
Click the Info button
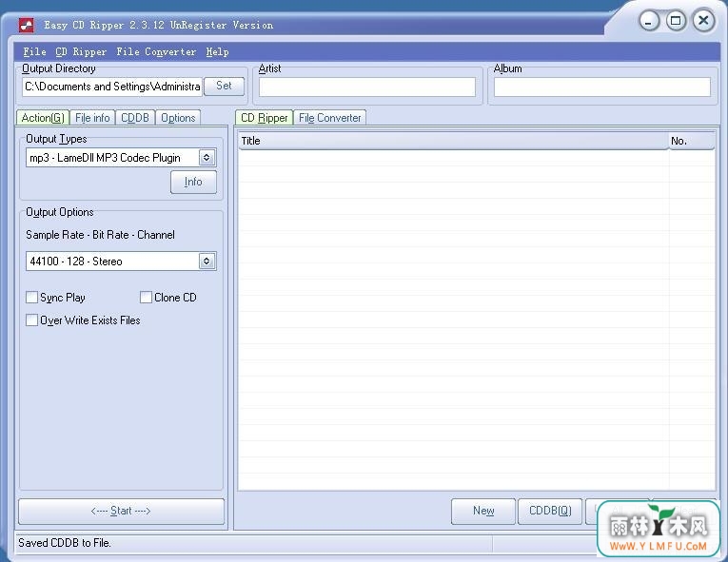(x=193, y=182)
